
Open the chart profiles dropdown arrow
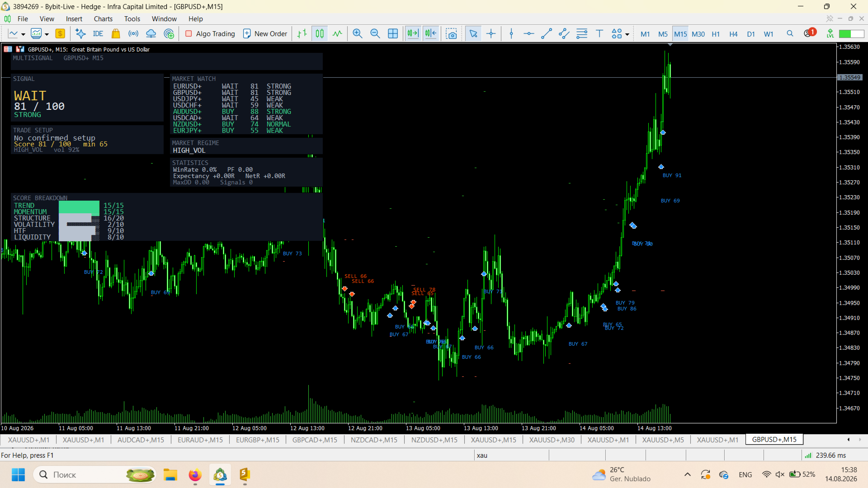[47, 34]
